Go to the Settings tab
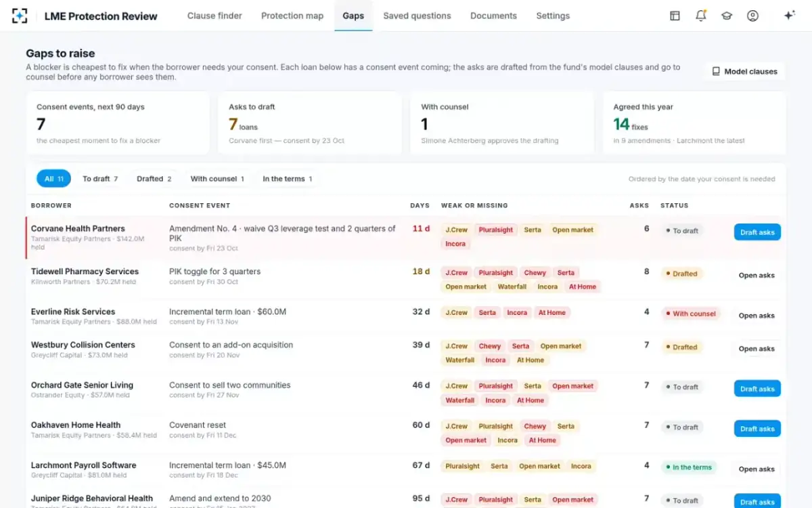Image resolution: width=812 pixels, height=508 pixels. click(x=553, y=16)
